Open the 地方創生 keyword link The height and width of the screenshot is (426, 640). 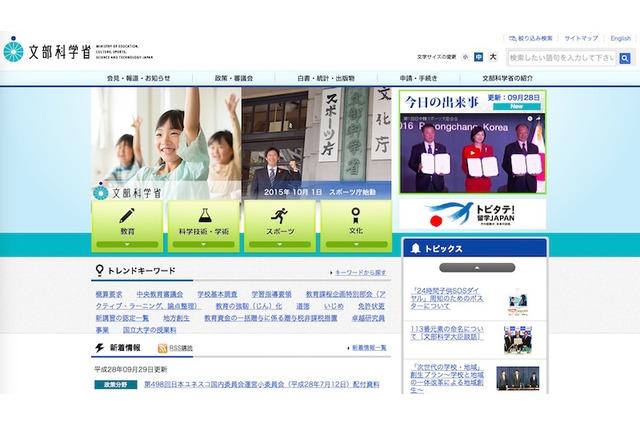[176, 318]
